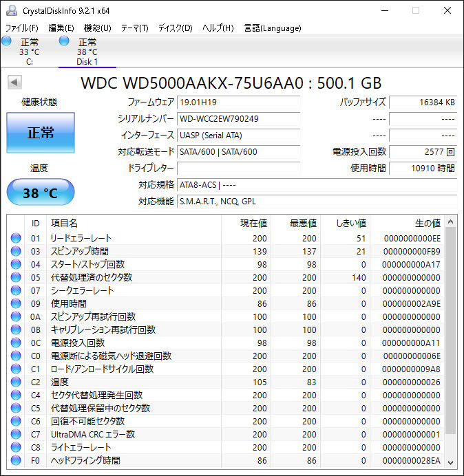Open the 編集(E) menu

tap(61, 28)
